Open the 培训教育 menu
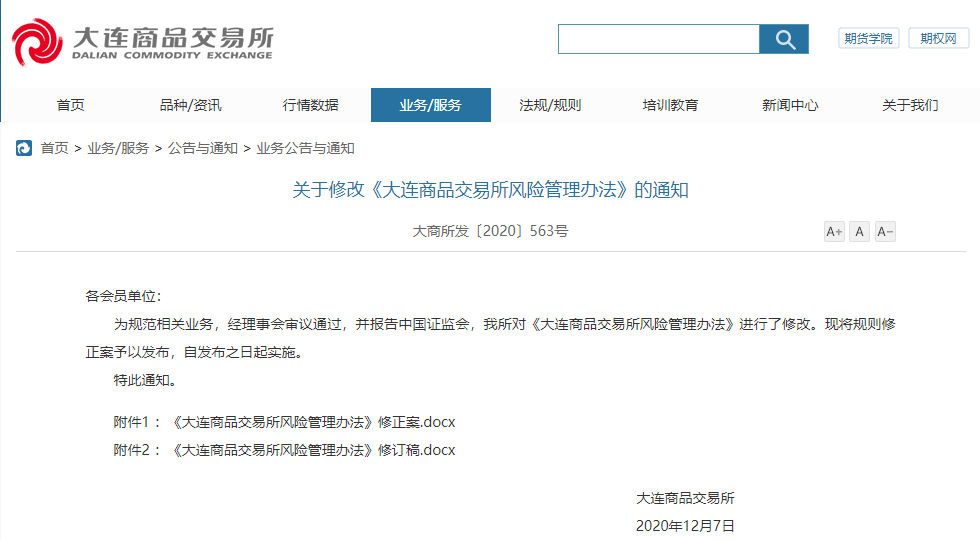The height and width of the screenshot is (540, 980). click(x=670, y=105)
